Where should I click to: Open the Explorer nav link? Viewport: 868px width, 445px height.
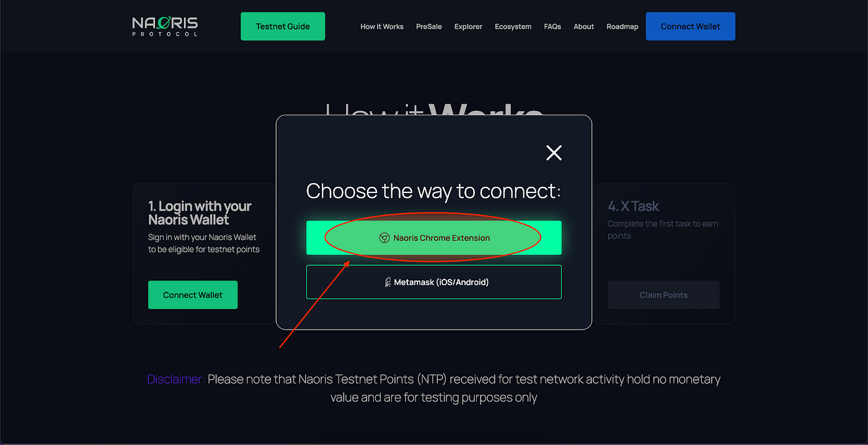pyautogui.click(x=468, y=27)
